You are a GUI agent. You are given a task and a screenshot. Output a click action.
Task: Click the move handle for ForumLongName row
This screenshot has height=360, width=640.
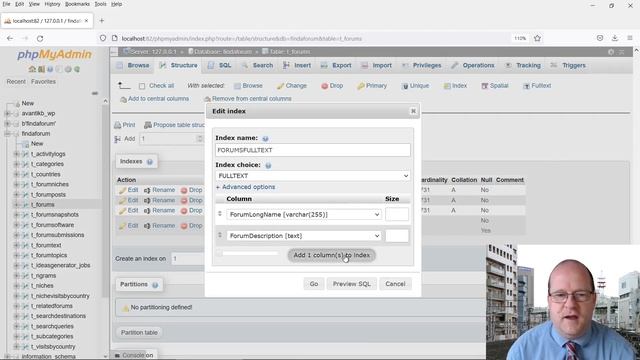pos(220,214)
